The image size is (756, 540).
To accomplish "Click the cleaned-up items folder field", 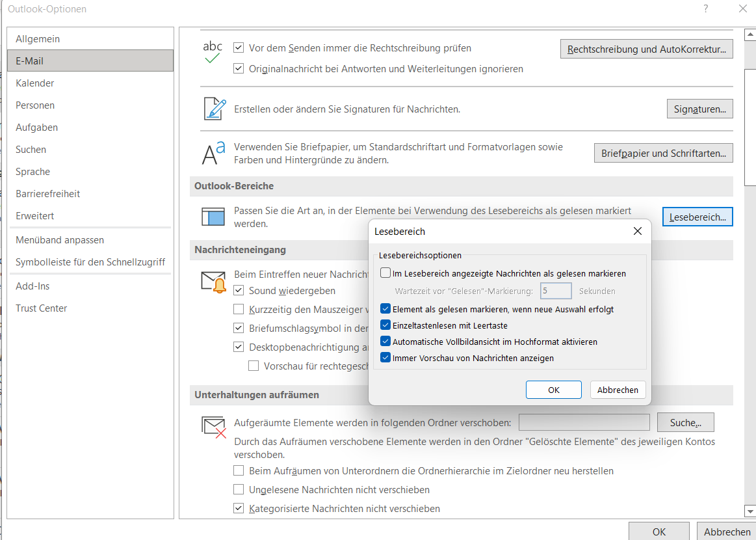I will pos(584,423).
